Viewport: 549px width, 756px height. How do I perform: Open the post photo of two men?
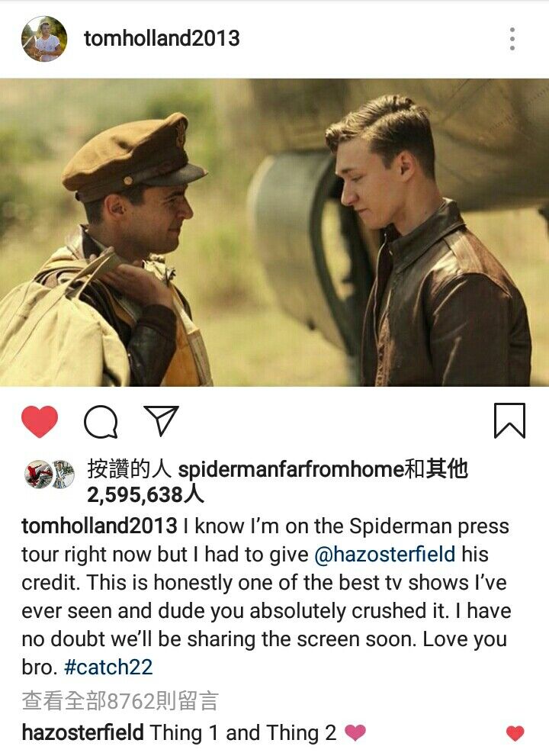(274, 233)
